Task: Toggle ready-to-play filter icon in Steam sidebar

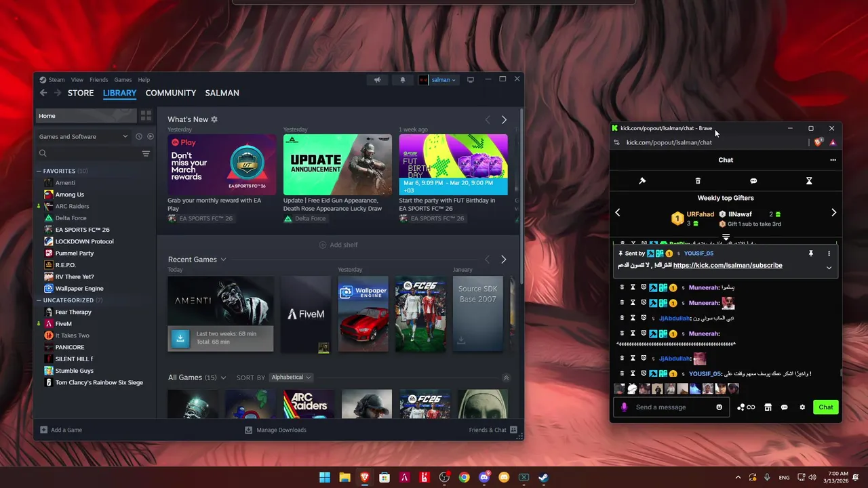Action: click(x=150, y=136)
